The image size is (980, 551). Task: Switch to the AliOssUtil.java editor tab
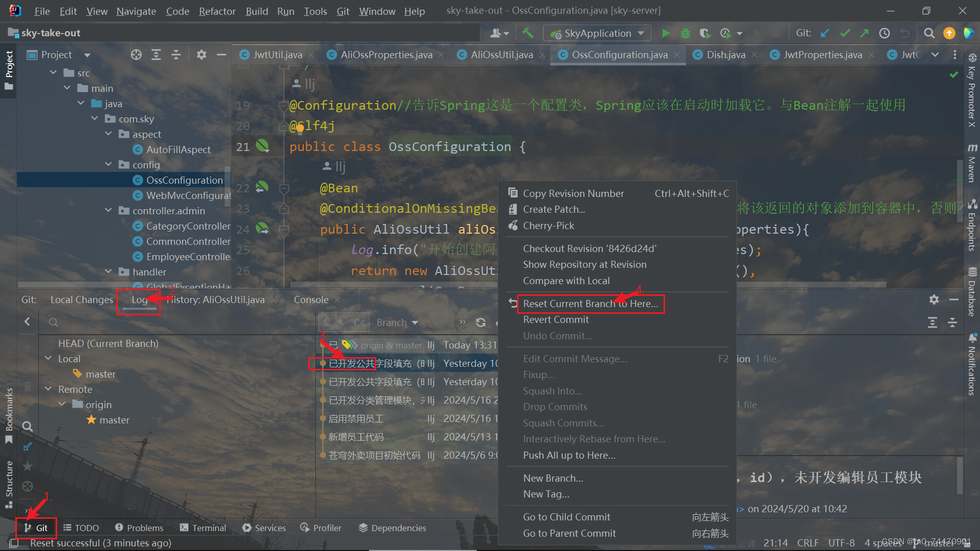point(501,55)
